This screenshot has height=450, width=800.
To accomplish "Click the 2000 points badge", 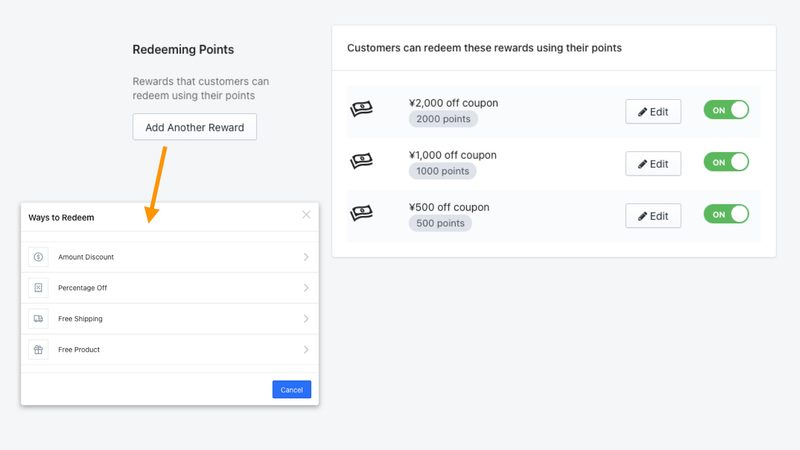I will [x=443, y=119].
